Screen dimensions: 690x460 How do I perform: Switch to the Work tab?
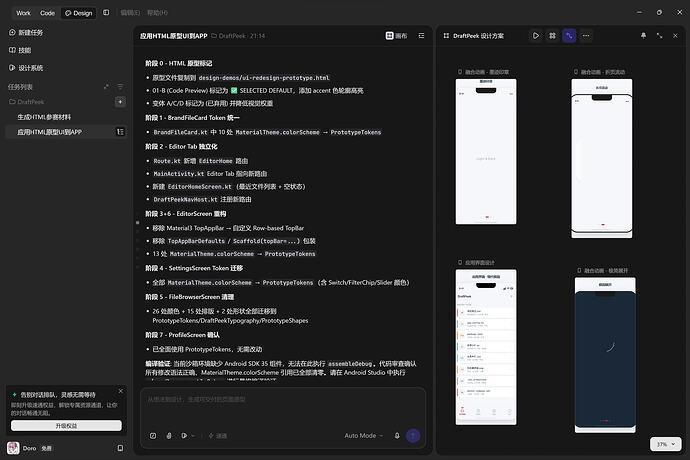click(23, 13)
